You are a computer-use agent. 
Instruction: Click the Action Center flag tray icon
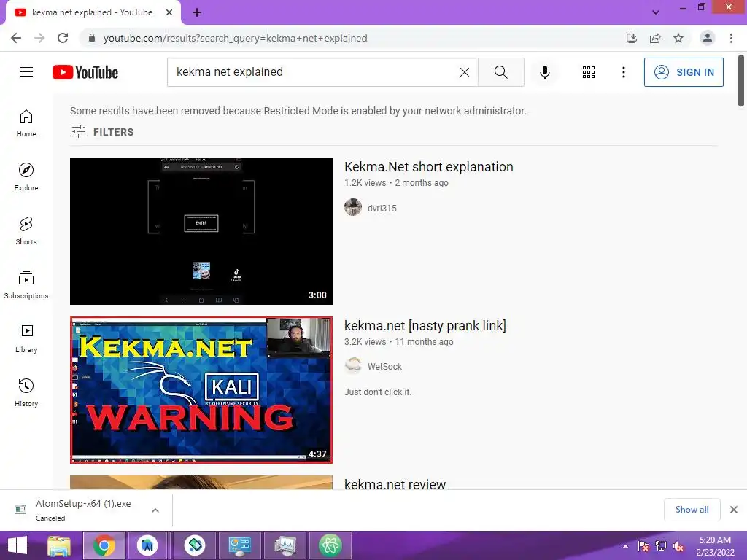643,546
